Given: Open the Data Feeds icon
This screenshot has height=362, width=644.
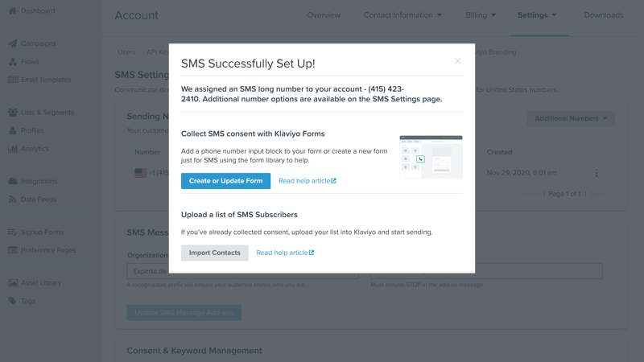Looking at the screenshot, I should [x=12, y=200].
